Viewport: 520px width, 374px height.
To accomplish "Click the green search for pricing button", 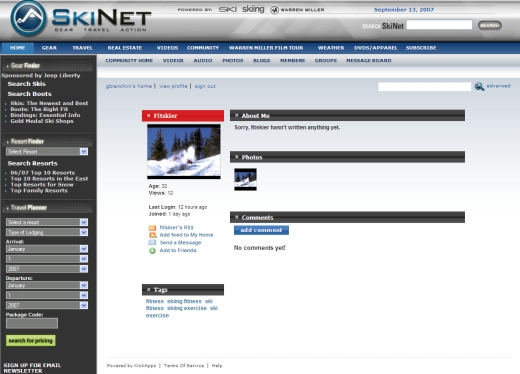I will [x=31, y=341].
